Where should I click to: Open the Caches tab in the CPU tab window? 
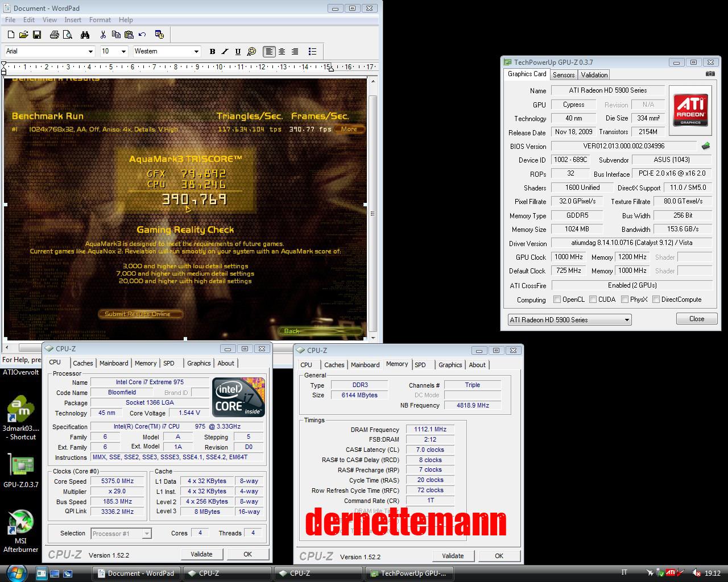(83, 363)
